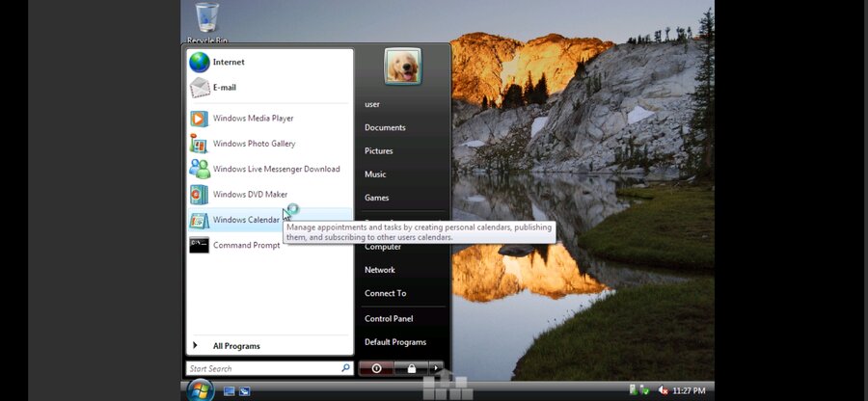Open Pictures from Start menu
The image size is (868, 401).
[379, 151]
